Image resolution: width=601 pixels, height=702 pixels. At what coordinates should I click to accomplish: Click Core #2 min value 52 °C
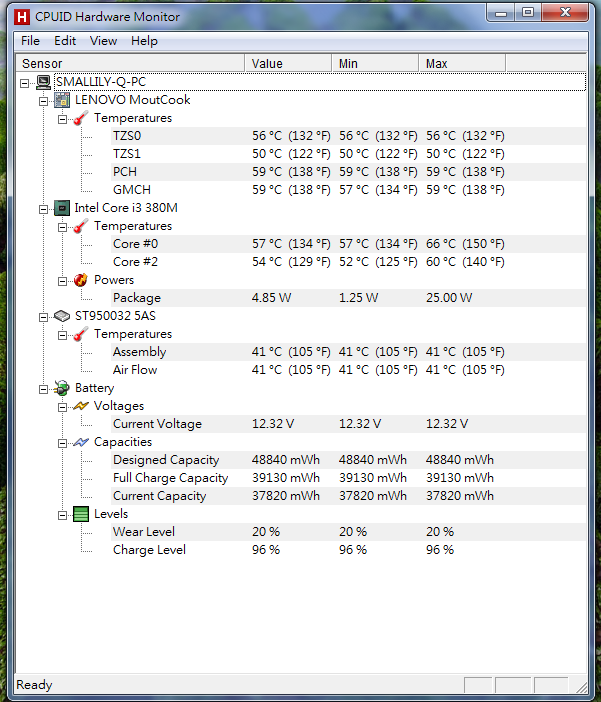[x=378, y=262]
